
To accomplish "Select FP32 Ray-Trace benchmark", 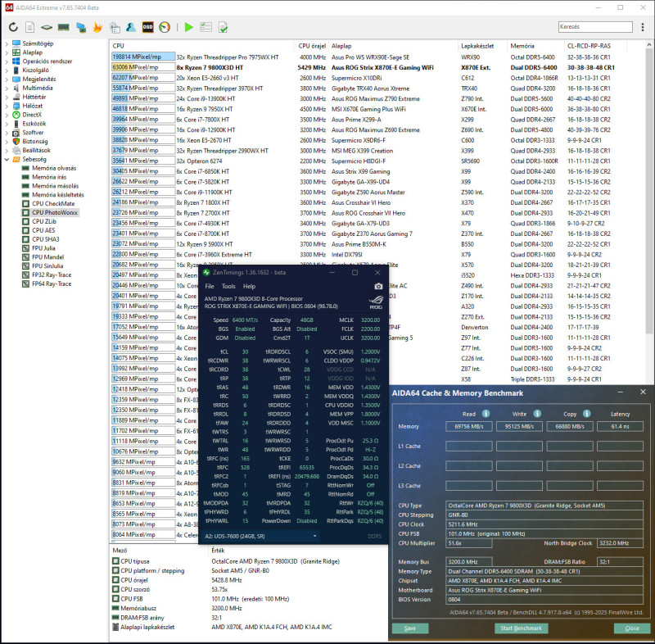I will coord(52,274).
